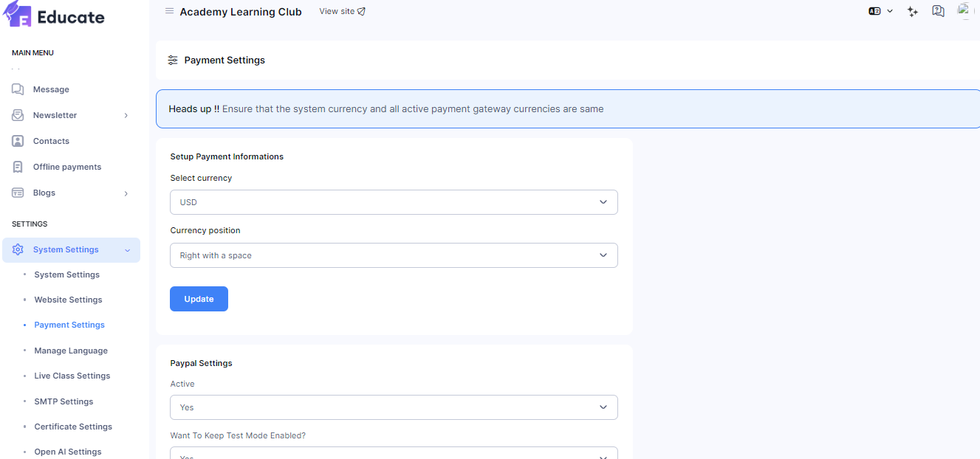
Task: Click the Message icon in sidebar
Action: coord(18,89)
